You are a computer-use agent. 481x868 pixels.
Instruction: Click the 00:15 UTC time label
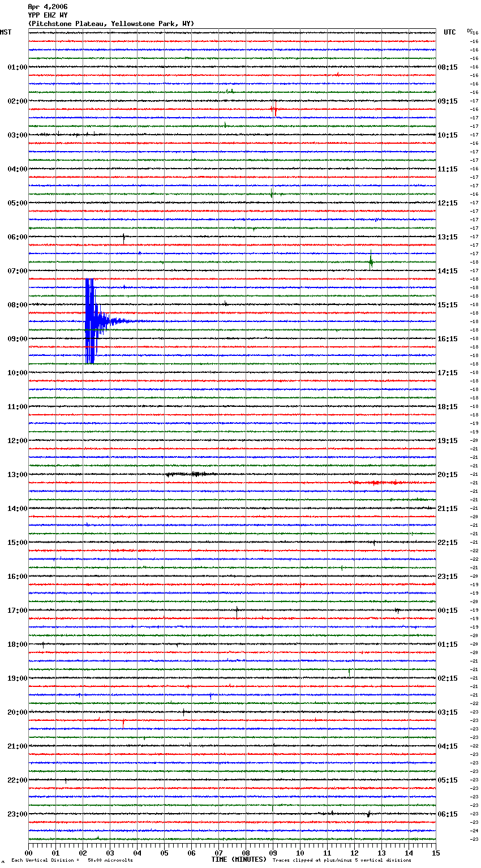[448, 611]
